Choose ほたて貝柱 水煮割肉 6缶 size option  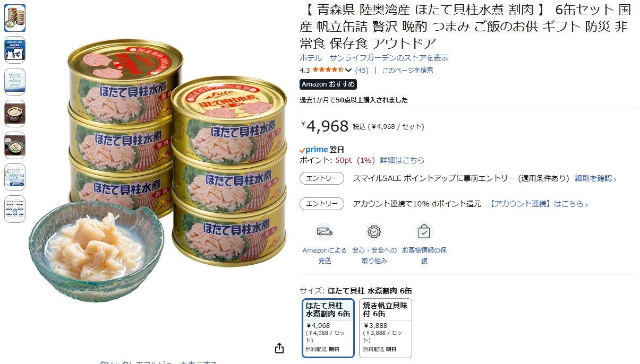coord(328,328)
